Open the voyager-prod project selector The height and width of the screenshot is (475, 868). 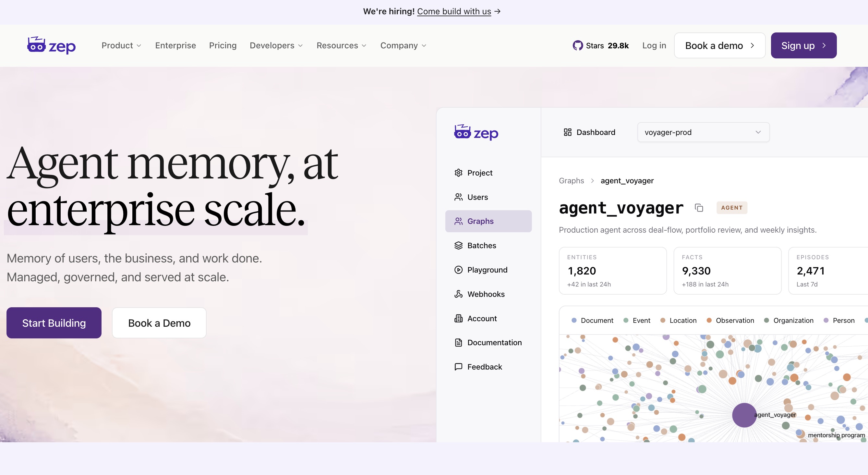(x=703, y=132)
